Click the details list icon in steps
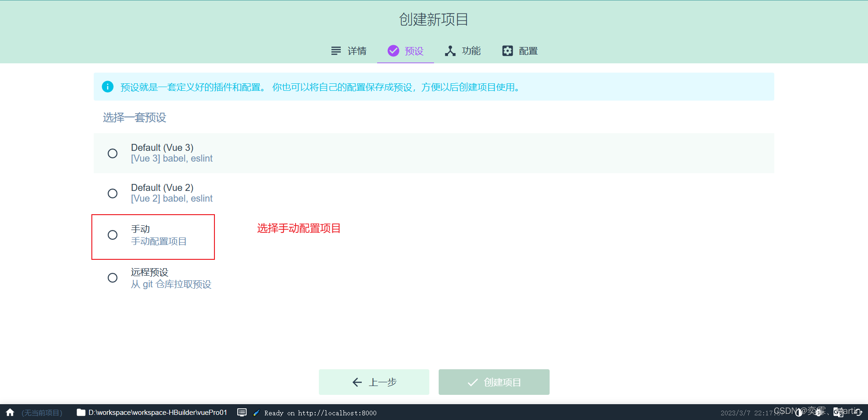Viewport: 868px width, 420px height. pos(336,51)
